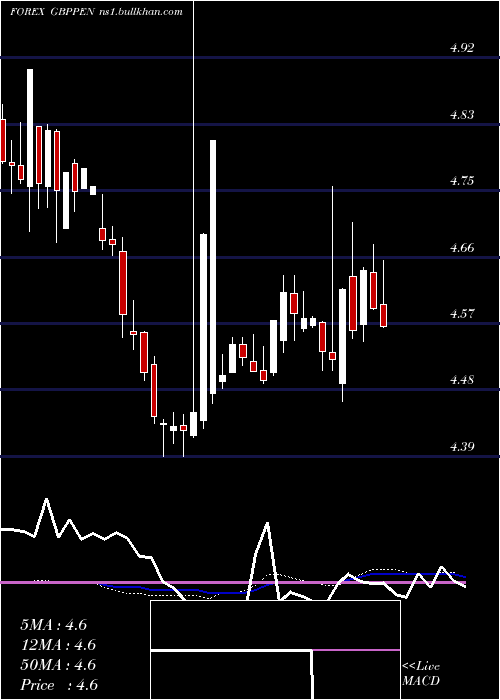Viewport: 500px width, 700px height.
Task: Click the <<Live MACD label
Action: tap(421, 673)
